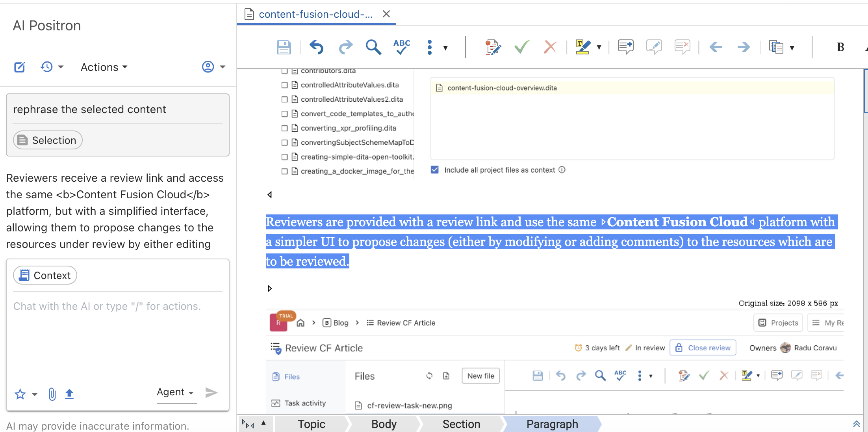Expand the Agent mode dropdown
Viewport: 868px width, 432px height.
(176, 392)
